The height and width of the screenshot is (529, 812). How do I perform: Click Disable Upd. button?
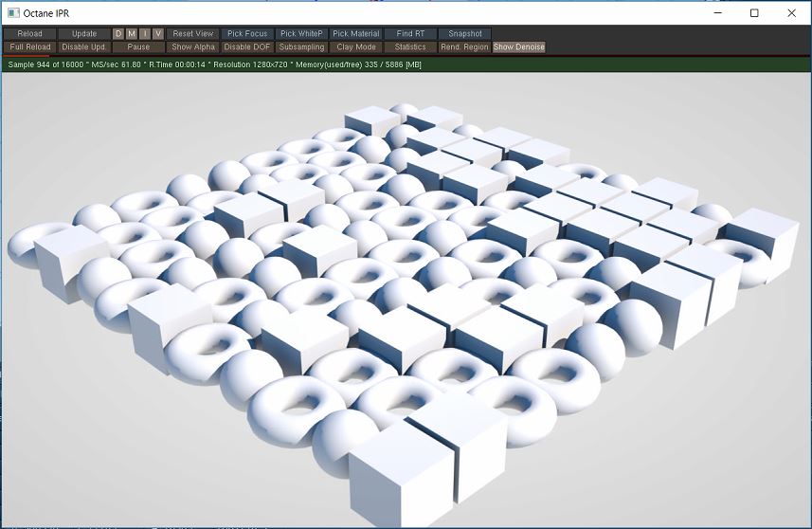pyautogui.click(x=84, y=47)
